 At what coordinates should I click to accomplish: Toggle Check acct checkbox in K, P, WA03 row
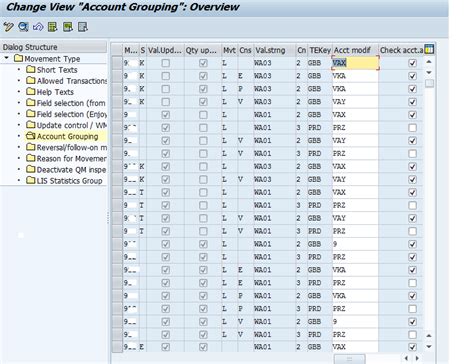412,89
